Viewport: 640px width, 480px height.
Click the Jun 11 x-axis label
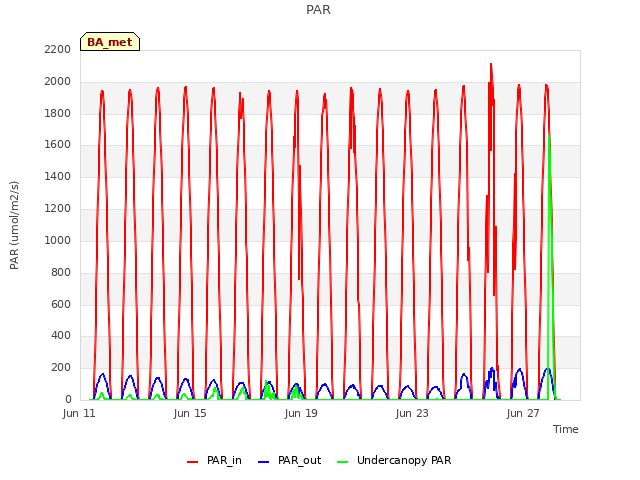[79, 413]
